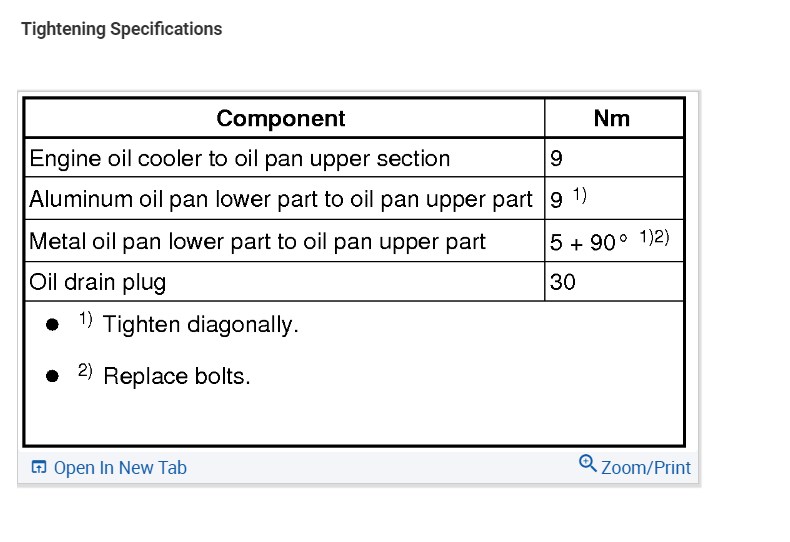Viewport: 790px width, 542px height.
Task: Select the Component column header
Action: point(281,118)
